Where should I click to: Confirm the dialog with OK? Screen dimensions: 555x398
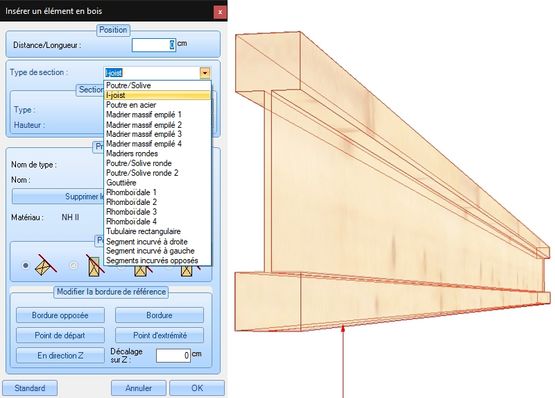pos(197,388)
